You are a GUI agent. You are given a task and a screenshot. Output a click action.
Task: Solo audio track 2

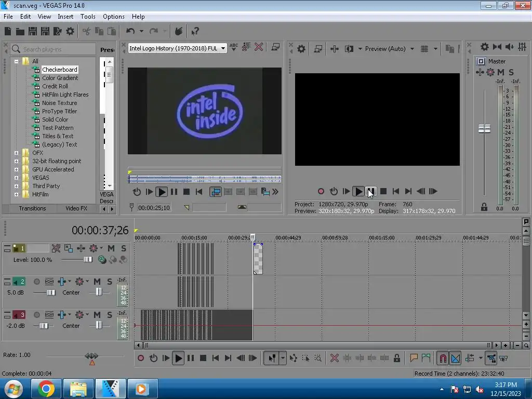pos(109,282)
